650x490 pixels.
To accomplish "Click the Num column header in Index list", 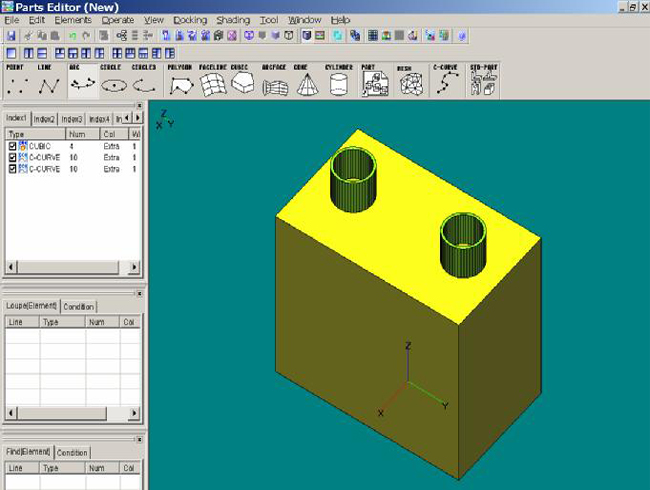I will point(76,133).
